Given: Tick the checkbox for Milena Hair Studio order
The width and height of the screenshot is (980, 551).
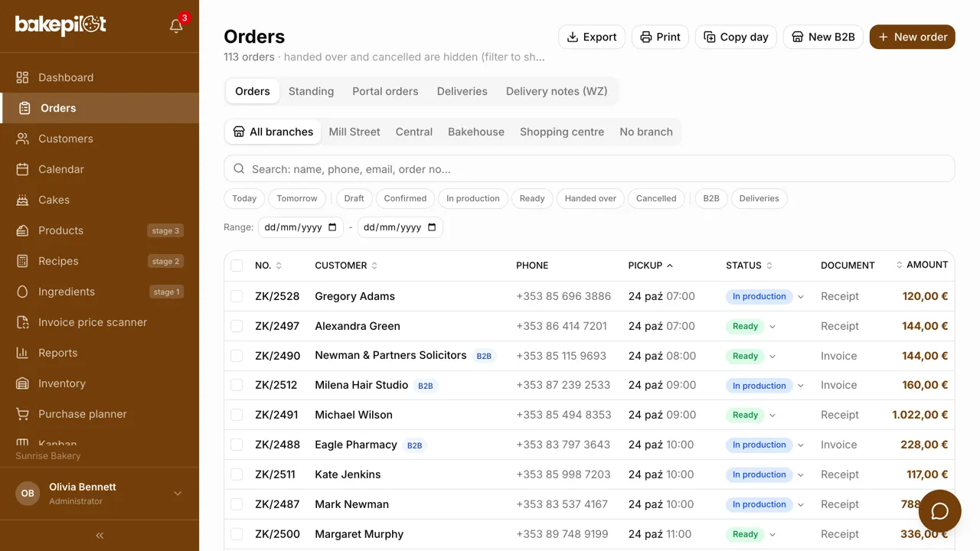Looking at the screenshot, I should coord(237,385).
